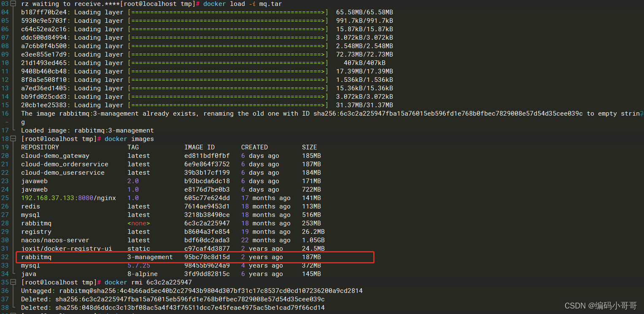644x314 pixels.
Task: Click the TAG column header
Action: tap(133, 147)
